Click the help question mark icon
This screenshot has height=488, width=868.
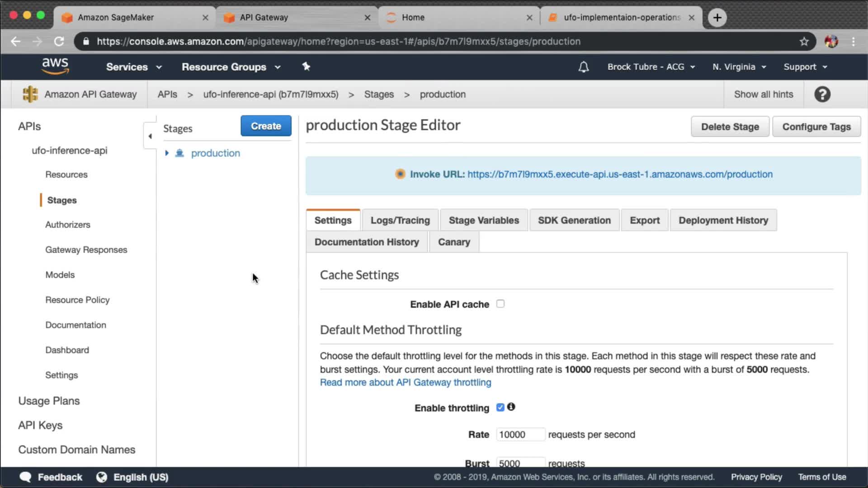[x=822, y=94]
